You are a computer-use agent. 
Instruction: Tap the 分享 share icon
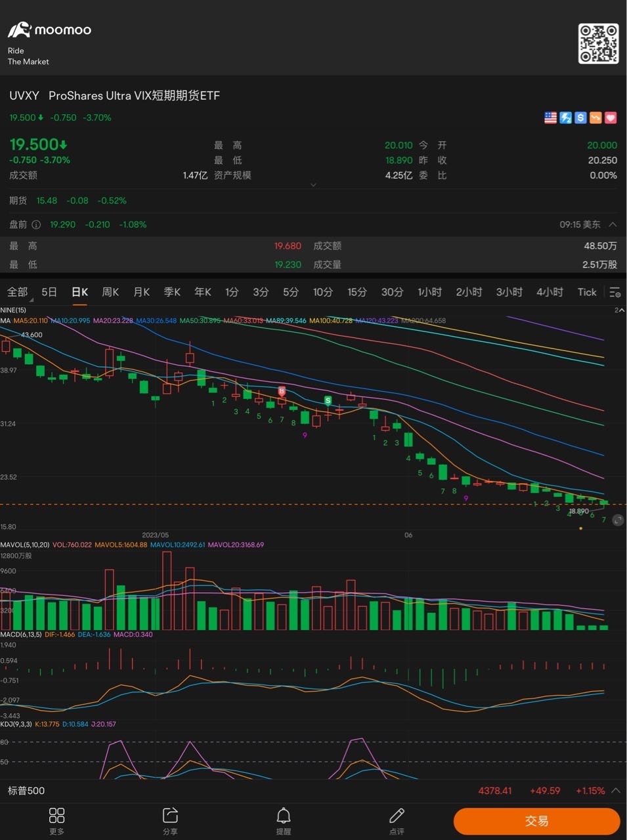[170, 820]
